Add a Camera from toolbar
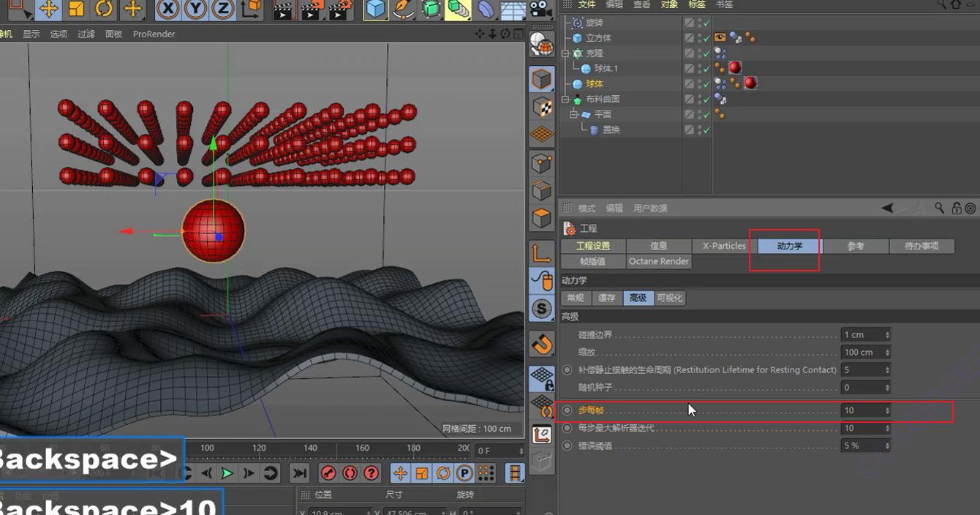The image size is (980, 515). 540,10
